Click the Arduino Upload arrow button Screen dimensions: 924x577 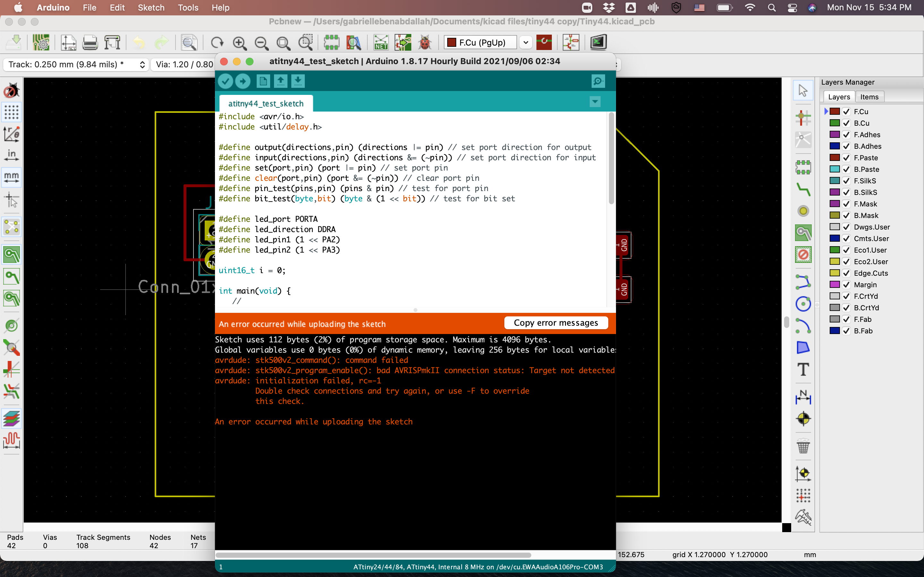(243, 81)
